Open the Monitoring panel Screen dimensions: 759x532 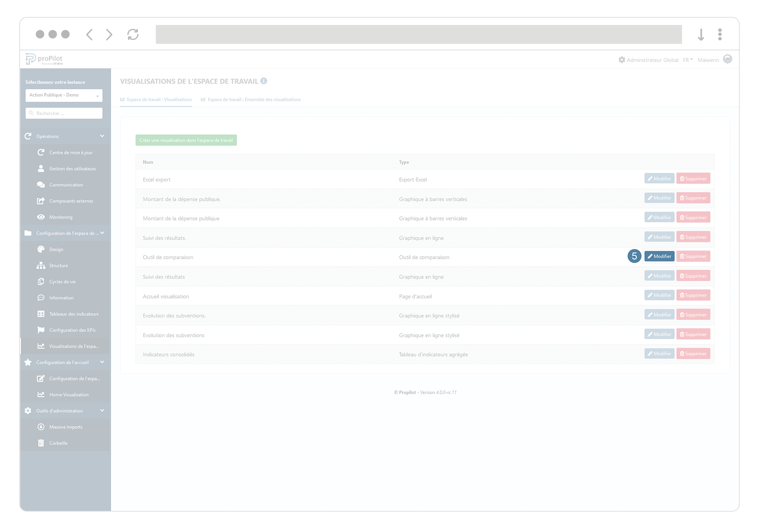tap(62, 217)
